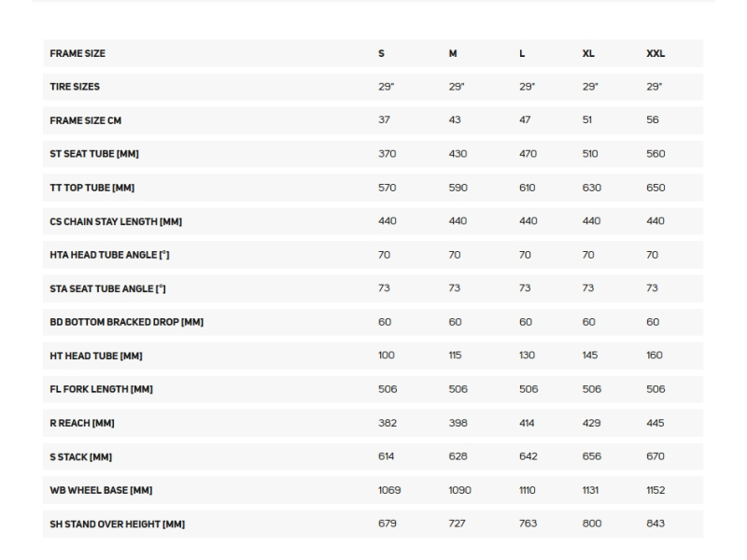Click the TIRE SIZES row label
This screenshot has height=560, width=747.
[x=75, y=87]
